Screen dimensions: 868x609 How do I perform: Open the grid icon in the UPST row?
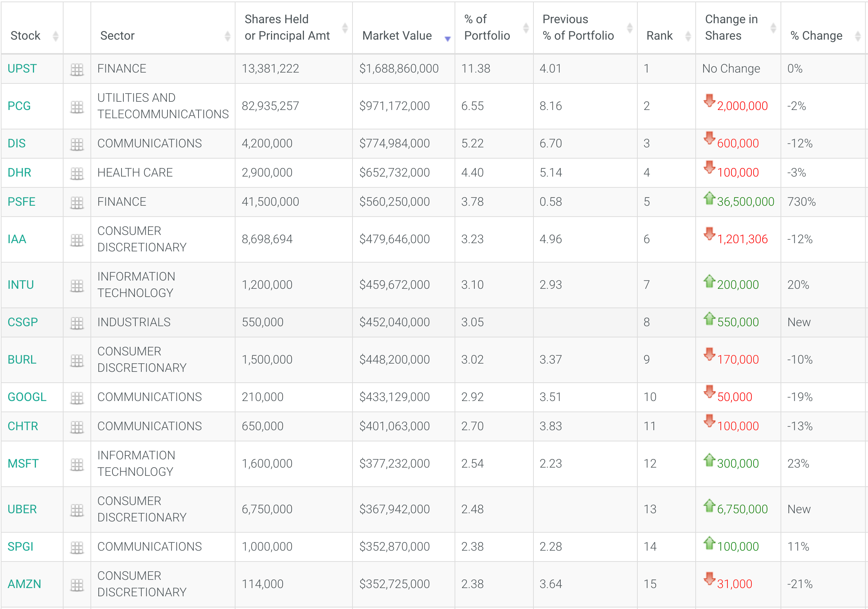[x=77, y=69]
